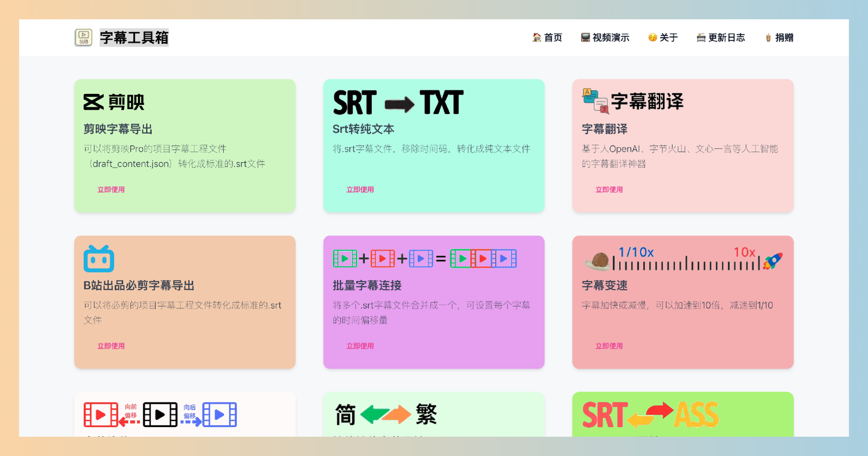The height and width of the screenshot is (456, 868).
Task: Click the 字幕变速 heading
Action: point(605,286)
